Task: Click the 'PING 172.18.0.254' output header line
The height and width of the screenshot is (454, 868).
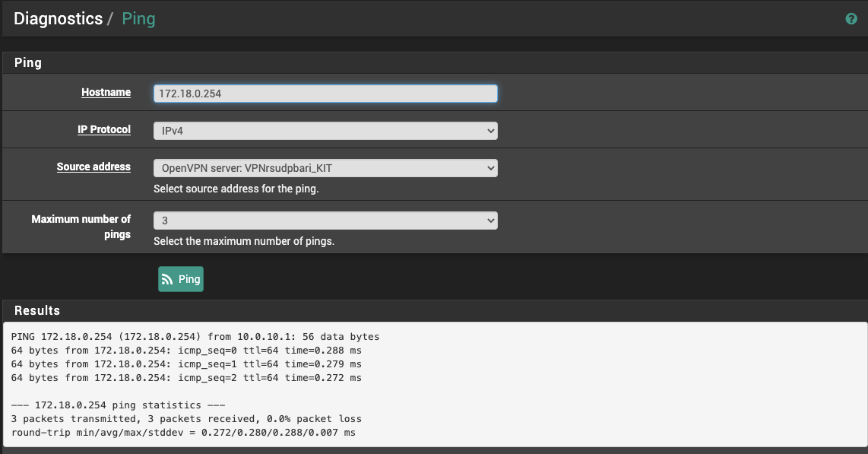Action: click(195, 337)
